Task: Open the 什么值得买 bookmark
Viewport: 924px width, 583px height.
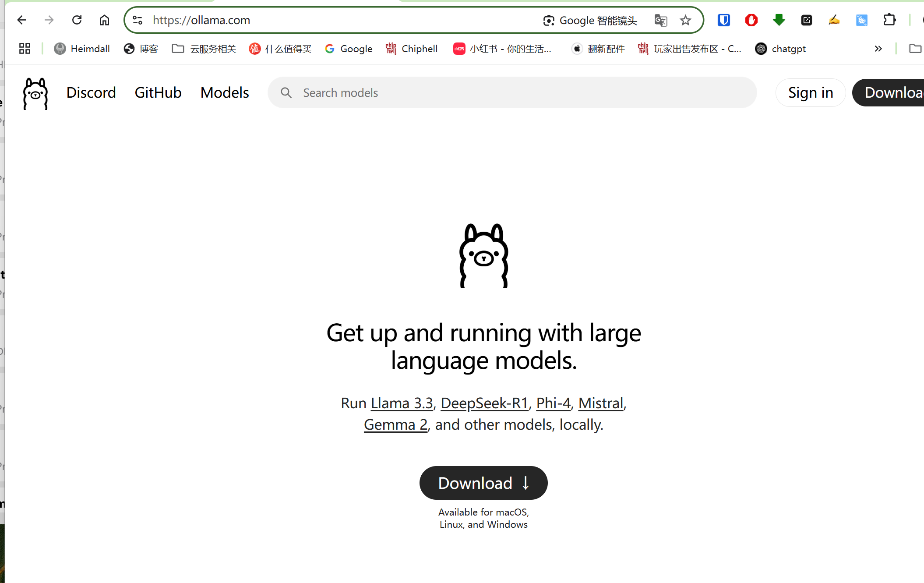Action: tap(280, 49)
